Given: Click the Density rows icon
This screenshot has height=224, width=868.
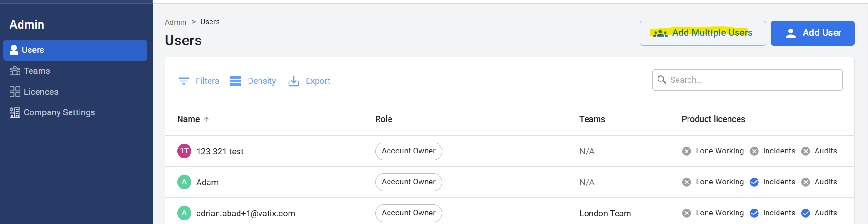Looking at the screenshot, I should click(236, 81).
